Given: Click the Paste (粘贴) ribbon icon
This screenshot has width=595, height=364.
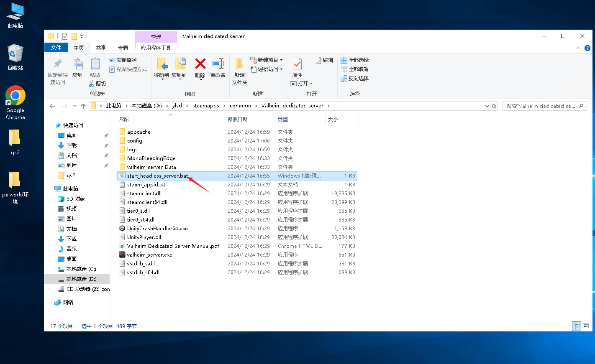Looking at the screenshot, I should (95, 64).
